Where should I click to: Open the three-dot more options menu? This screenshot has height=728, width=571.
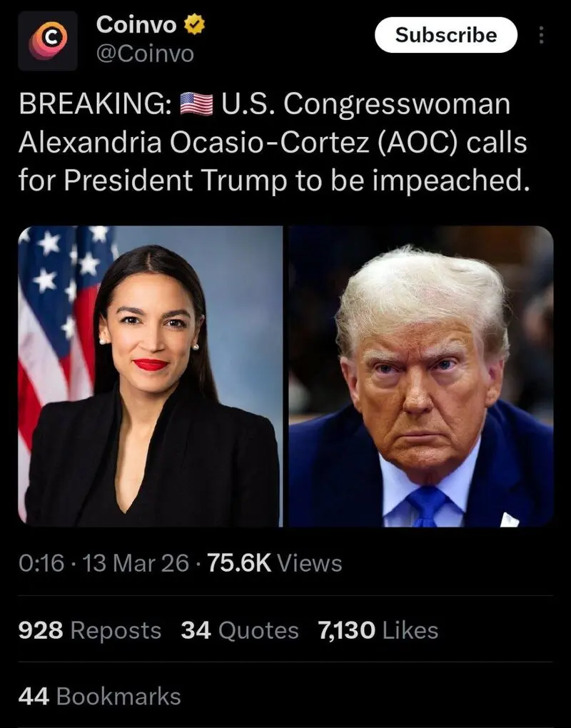pos(541,35)
